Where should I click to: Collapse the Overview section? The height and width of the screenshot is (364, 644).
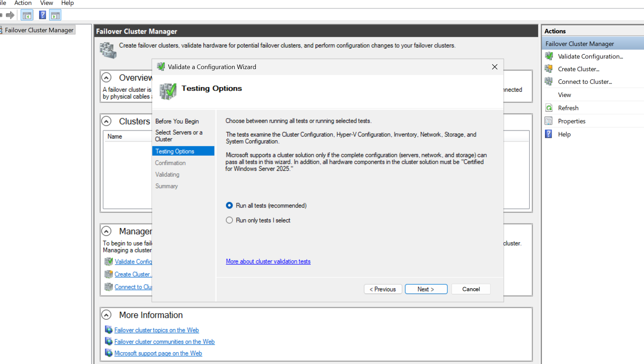click(106, 77)
